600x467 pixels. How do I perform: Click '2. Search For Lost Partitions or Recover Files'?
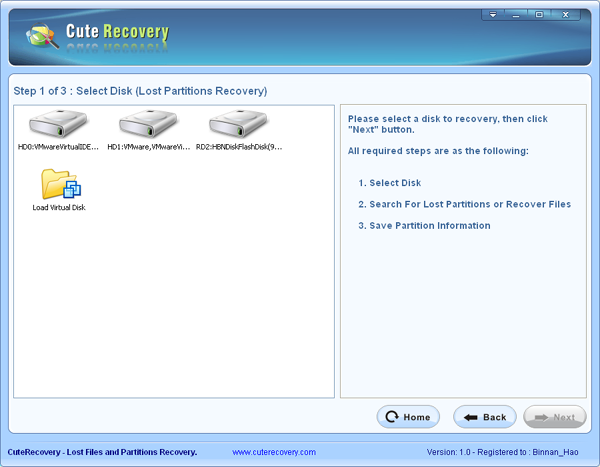click(465, 204)
